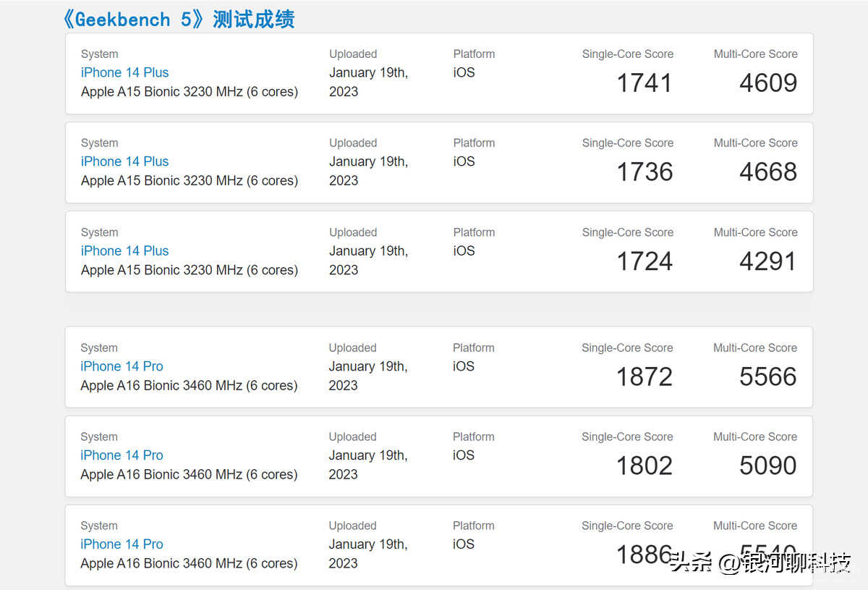
Task: Click the multi-core score 4609
Action: pyautogui.click(x=768, y=83)
